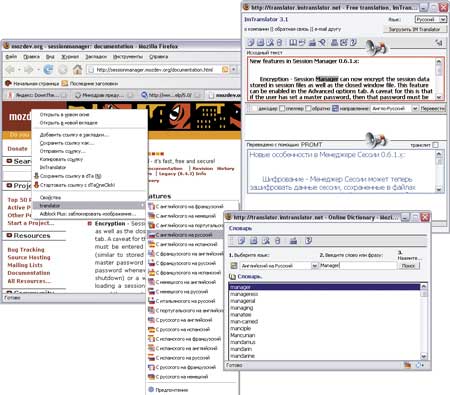Viewport: 450px width, 395px height.
Task: Open the Закладки menu in Firefox
Action: point(96,57)
